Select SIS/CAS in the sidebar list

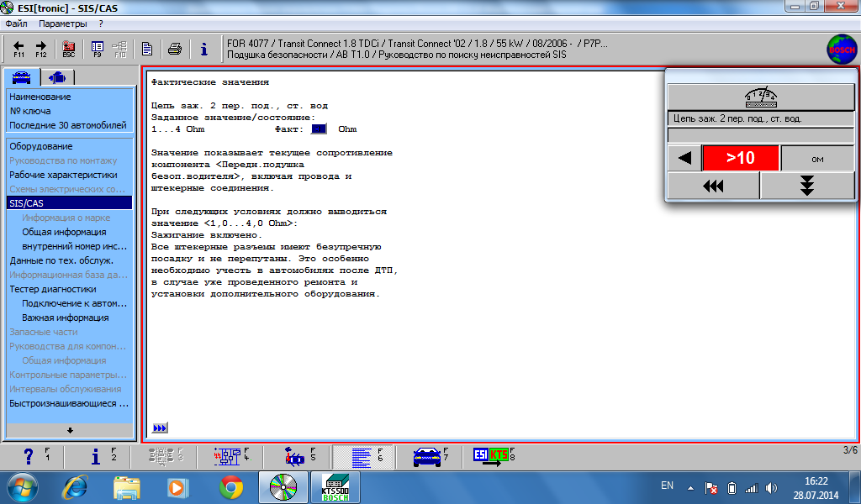point(69,203)
